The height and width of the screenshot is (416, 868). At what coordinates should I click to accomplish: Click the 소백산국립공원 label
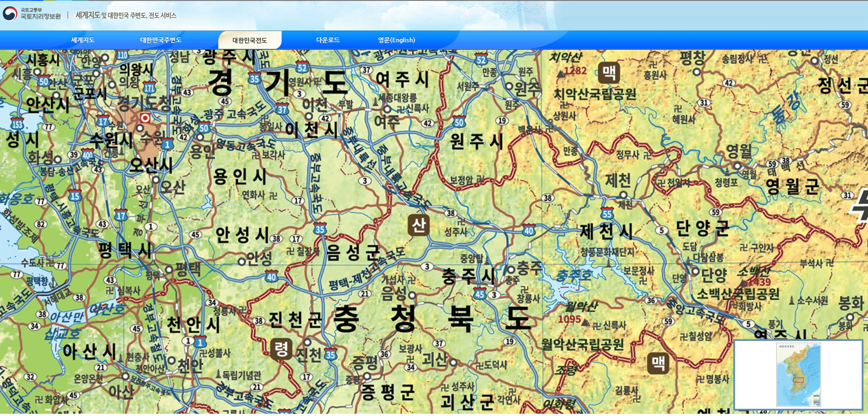click(738, 294)
